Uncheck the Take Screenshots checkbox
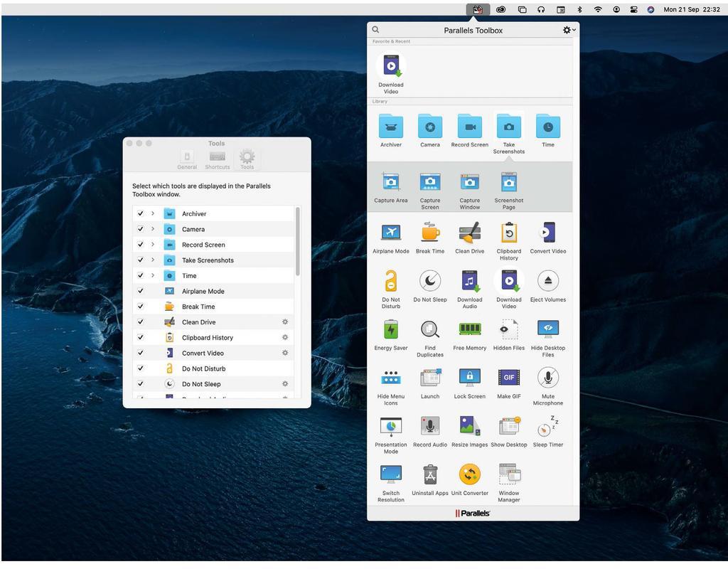 pos(140,260)
